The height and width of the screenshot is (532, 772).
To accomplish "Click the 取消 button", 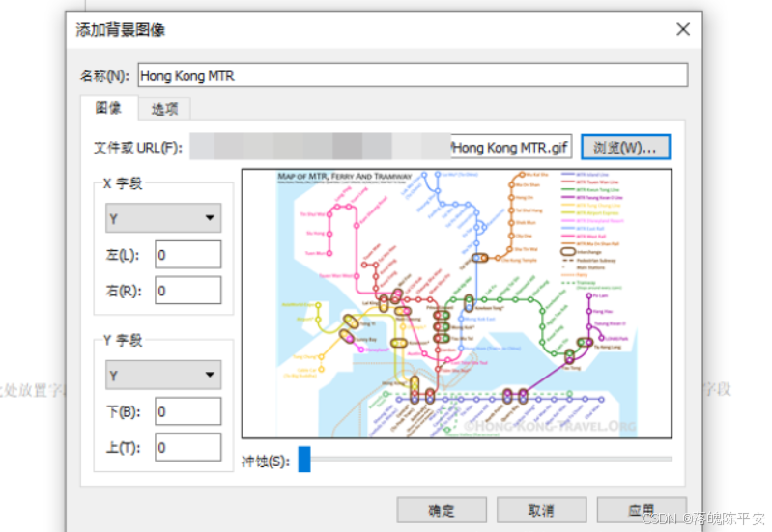I will [x=542, y=511].
